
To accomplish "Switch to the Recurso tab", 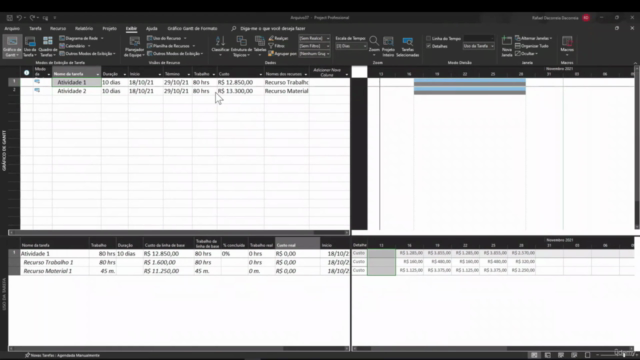I will click(x=58, y=29).
